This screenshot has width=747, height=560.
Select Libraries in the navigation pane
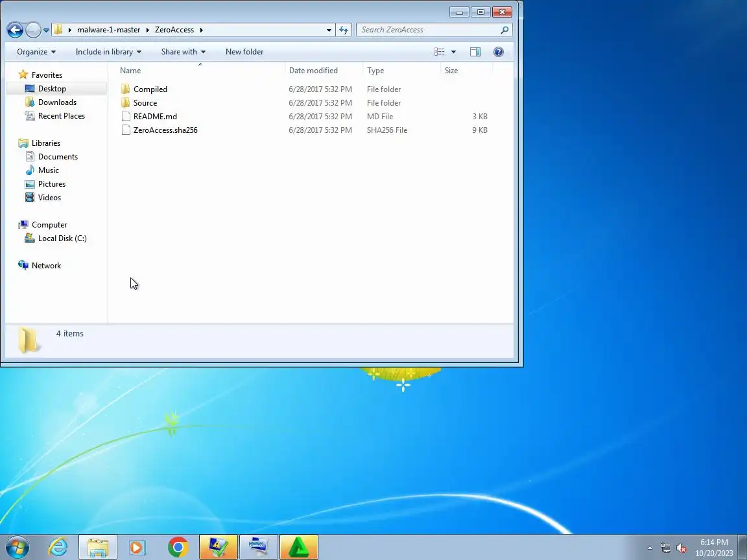coord(46,143)
